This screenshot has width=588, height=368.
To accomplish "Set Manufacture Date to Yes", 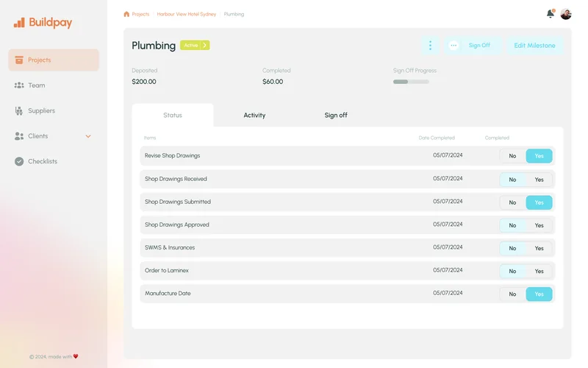I will (539, 294).
